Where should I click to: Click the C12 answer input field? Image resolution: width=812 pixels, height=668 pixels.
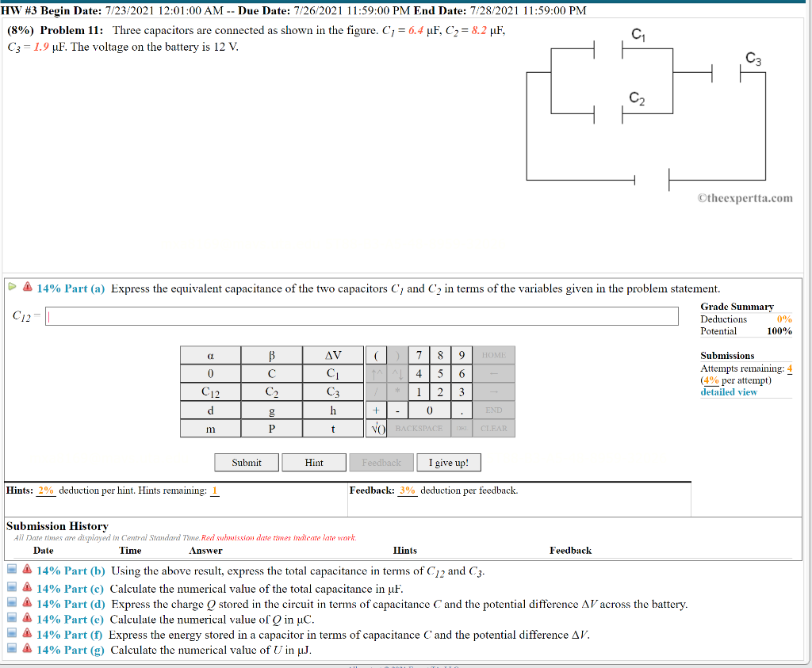click(x=362, y=316)
